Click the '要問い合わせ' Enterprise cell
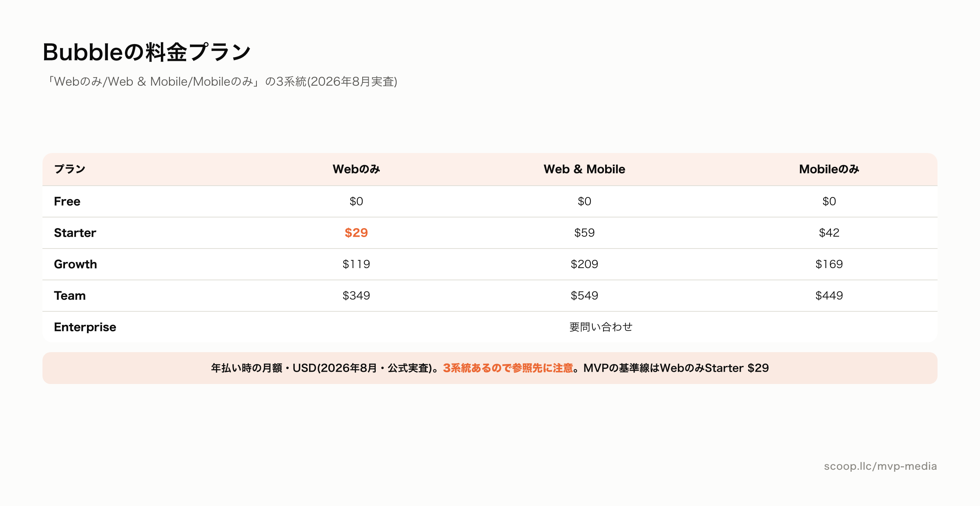The height and width of the screenshot is (506, 980). 601,327
